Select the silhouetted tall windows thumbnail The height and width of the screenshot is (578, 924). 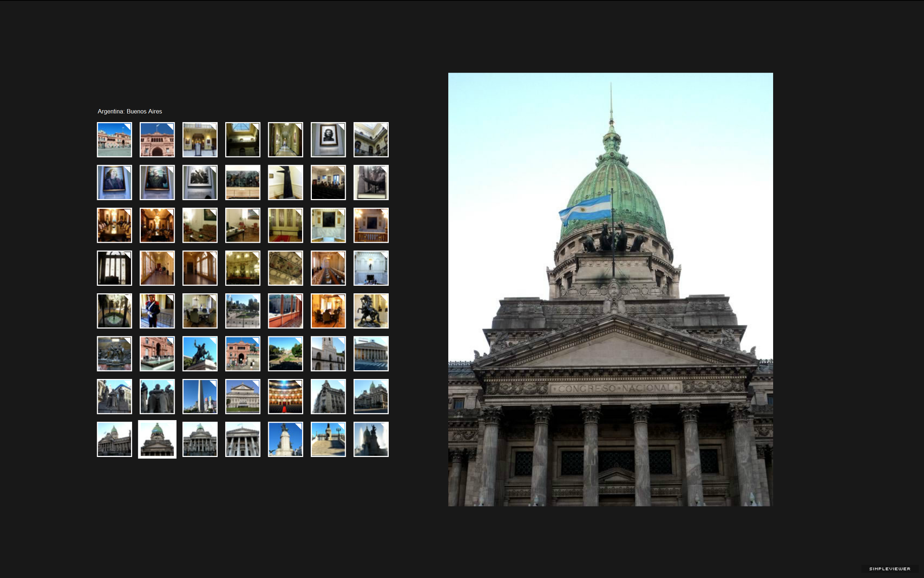pos(114,268)
